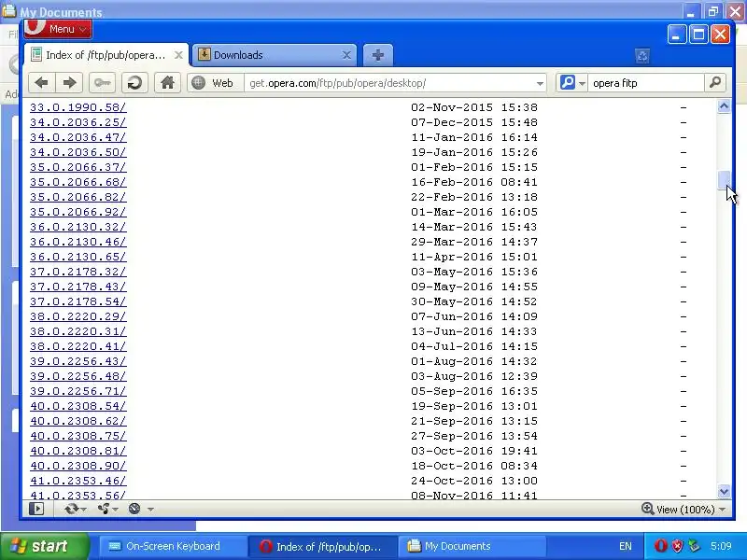
Task: Expand the Opera Unite dropdown arrow
Action: tap(115, 510)
